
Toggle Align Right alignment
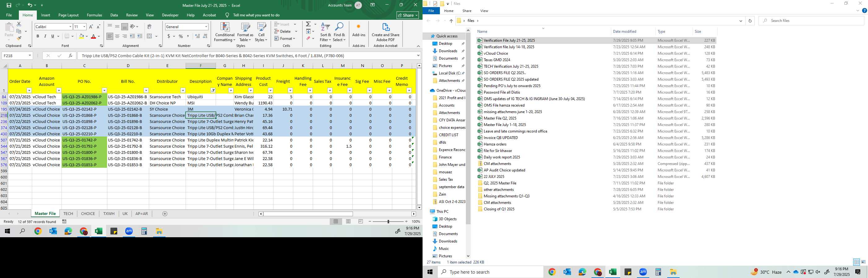125,36
